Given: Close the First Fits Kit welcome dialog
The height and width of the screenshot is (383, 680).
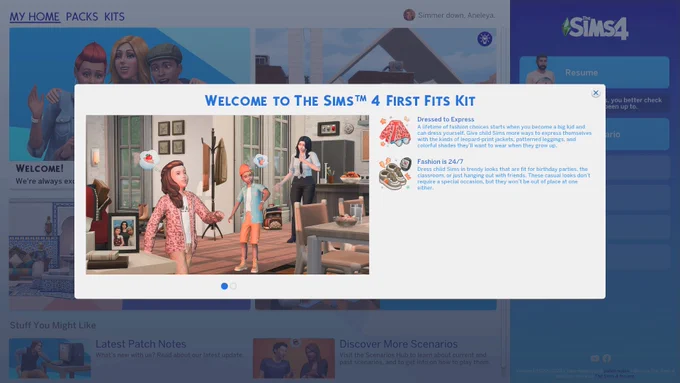Looking at the screenshot, I should tap(595, 93).
